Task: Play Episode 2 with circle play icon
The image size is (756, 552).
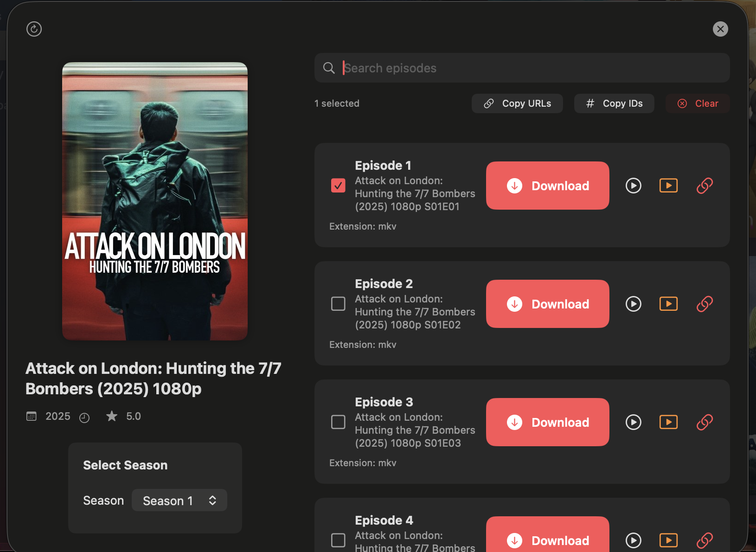Action: pyautogui.click(x=634, y=304)
